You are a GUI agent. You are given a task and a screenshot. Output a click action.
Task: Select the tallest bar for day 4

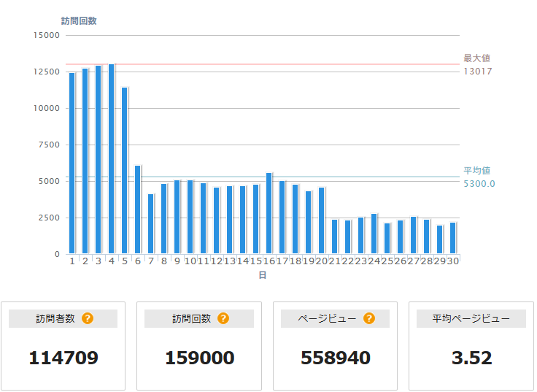pyautogui.click(x=111, y=158)
